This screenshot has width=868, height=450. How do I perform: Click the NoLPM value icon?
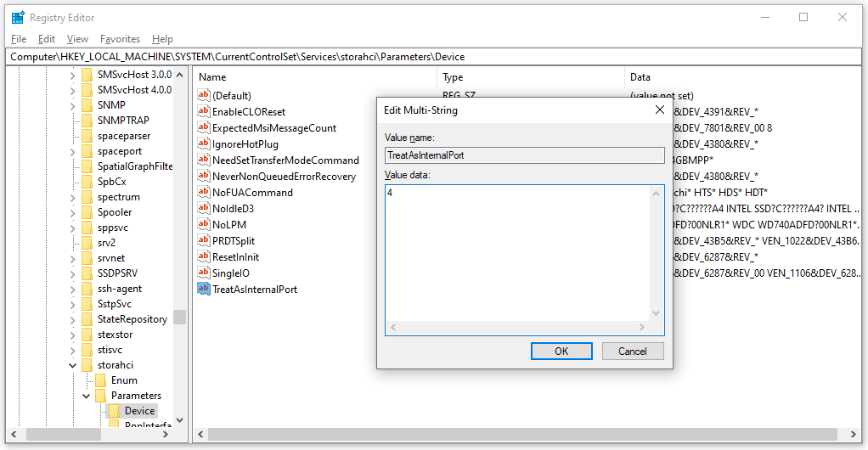pos(203,225)
